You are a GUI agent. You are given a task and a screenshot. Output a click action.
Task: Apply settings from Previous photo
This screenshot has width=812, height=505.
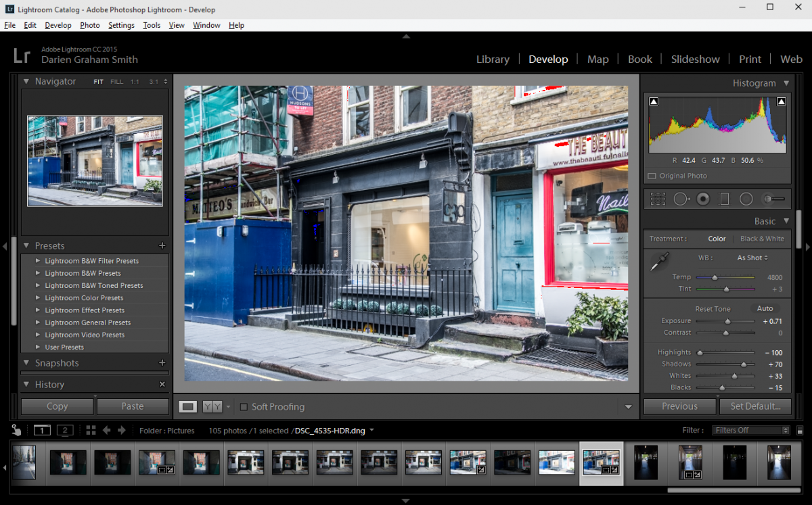[679, 406]
